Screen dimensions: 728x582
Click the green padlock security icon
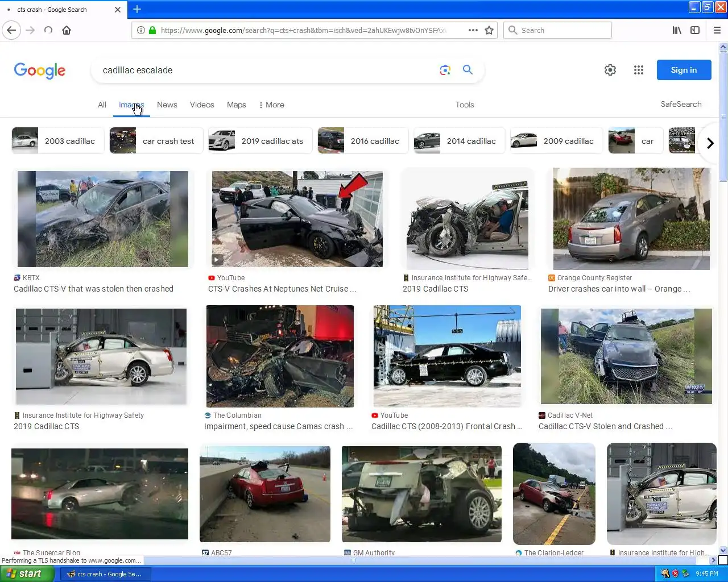point(152,30)
